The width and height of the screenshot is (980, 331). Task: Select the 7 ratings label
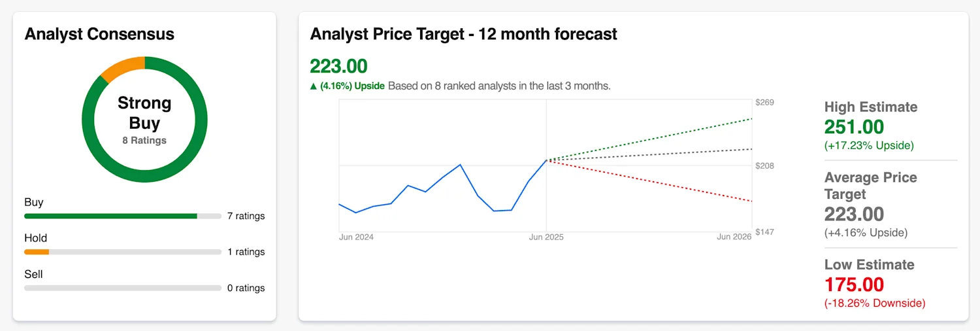[x=246, y=216]
